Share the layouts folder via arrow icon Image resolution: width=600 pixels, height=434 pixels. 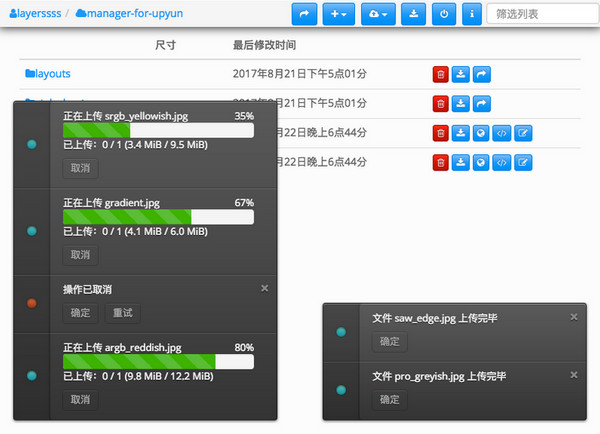[x=482, y=74]
